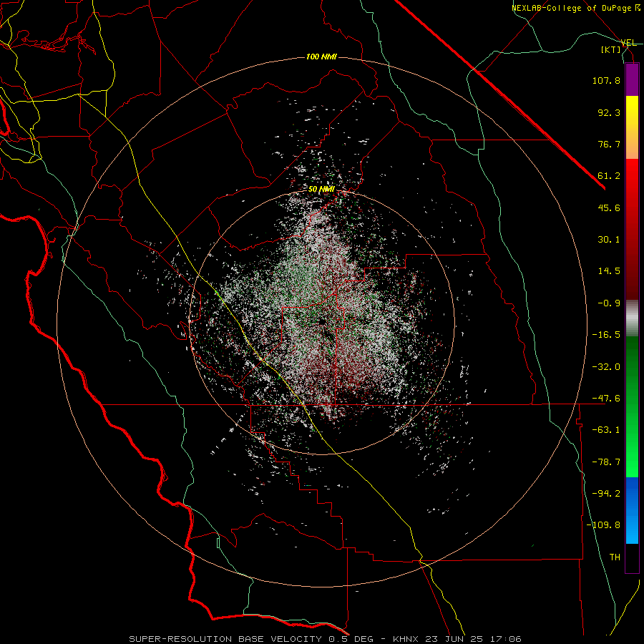Click the NEXLAB-College of DuPage label

[572, 8]
